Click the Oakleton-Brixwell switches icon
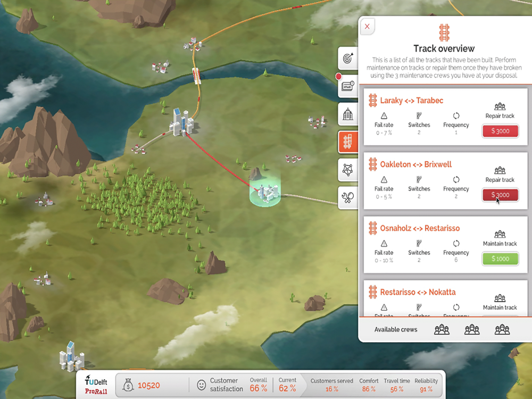 point(419,179)
